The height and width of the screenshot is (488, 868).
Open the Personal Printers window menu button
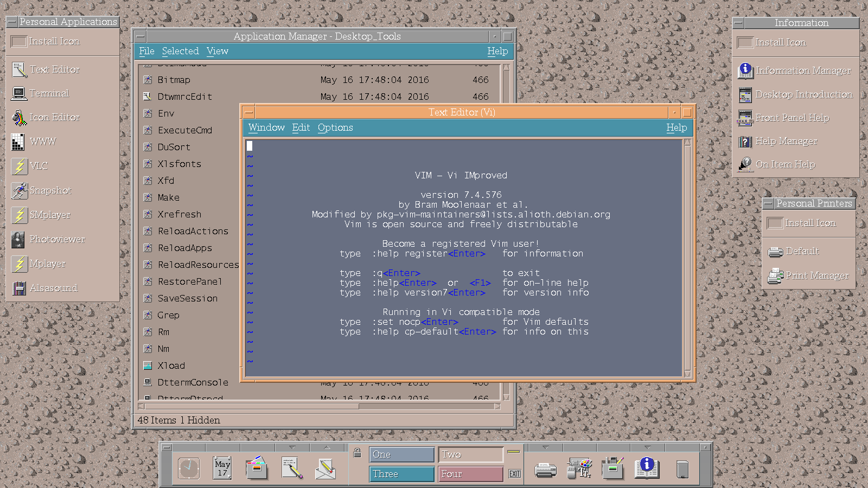point(768,203)
